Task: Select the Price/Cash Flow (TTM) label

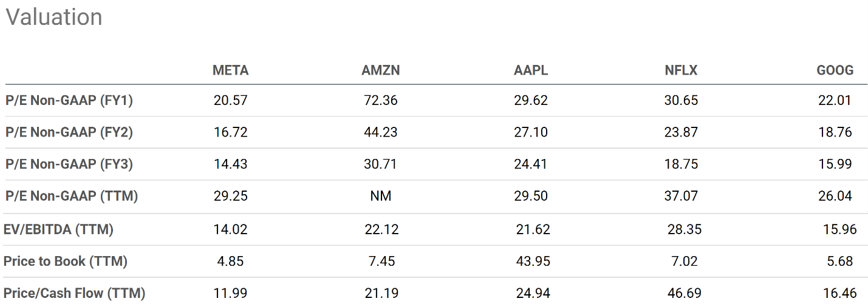Action: pos(75,294)
